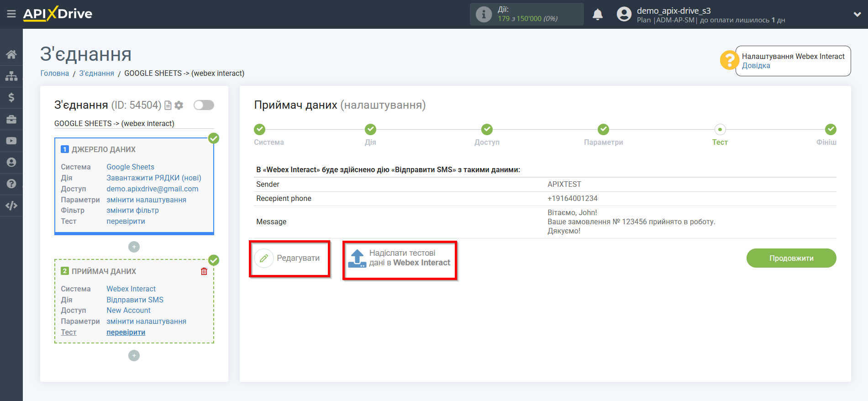Open the API code sidebar icon

click(11, 206)
